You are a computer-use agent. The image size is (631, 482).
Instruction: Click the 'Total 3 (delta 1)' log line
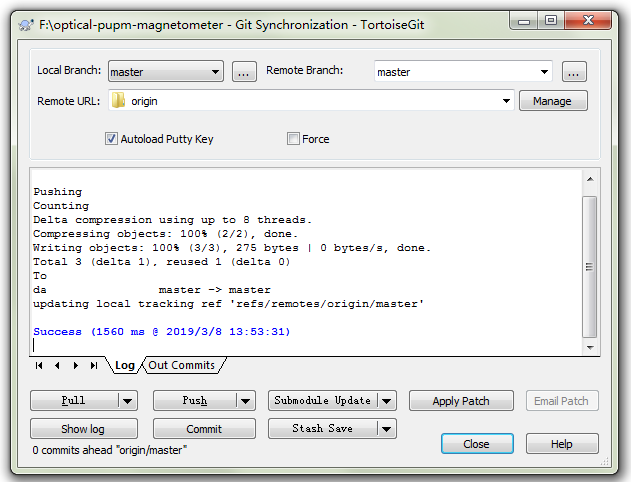click(161, 262)
